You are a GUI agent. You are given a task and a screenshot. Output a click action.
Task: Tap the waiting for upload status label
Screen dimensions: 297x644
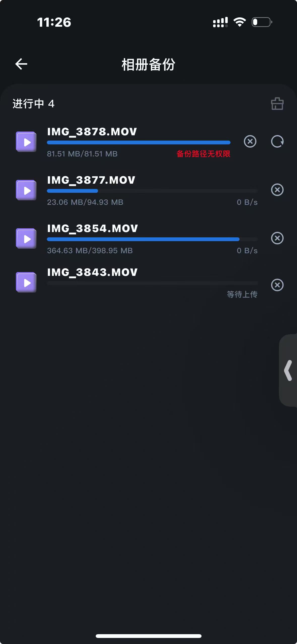pos(242,294)
